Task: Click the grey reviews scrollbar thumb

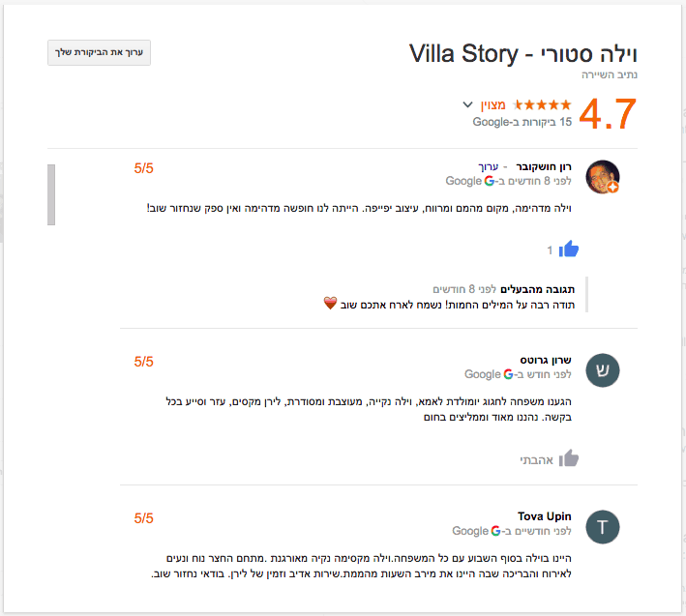Action: pos(51,194)
